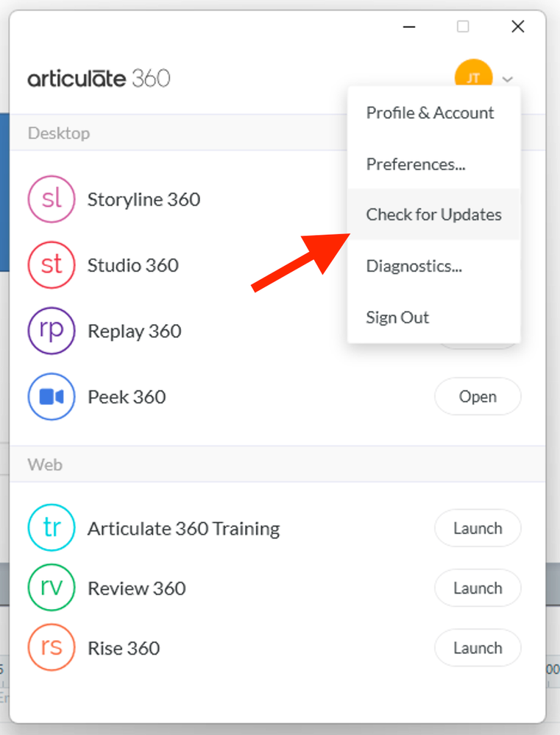Viewport: 560px width, 735px height.
Task: Click the Rise 360 'rs' icon
Action: click(52, 648)
